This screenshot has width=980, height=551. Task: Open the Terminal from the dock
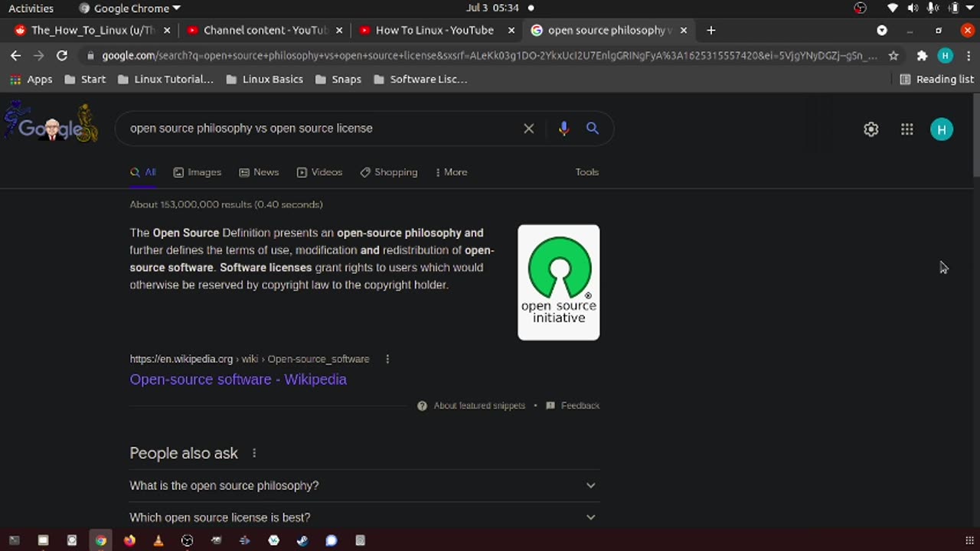(14, 540)
